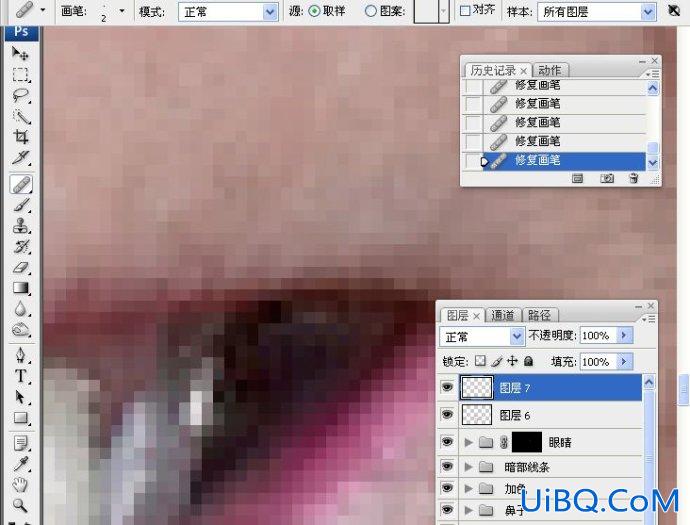Select the Magic Wand tool
The width and height of the screenshot is (690, 525).
coord(21,116)
